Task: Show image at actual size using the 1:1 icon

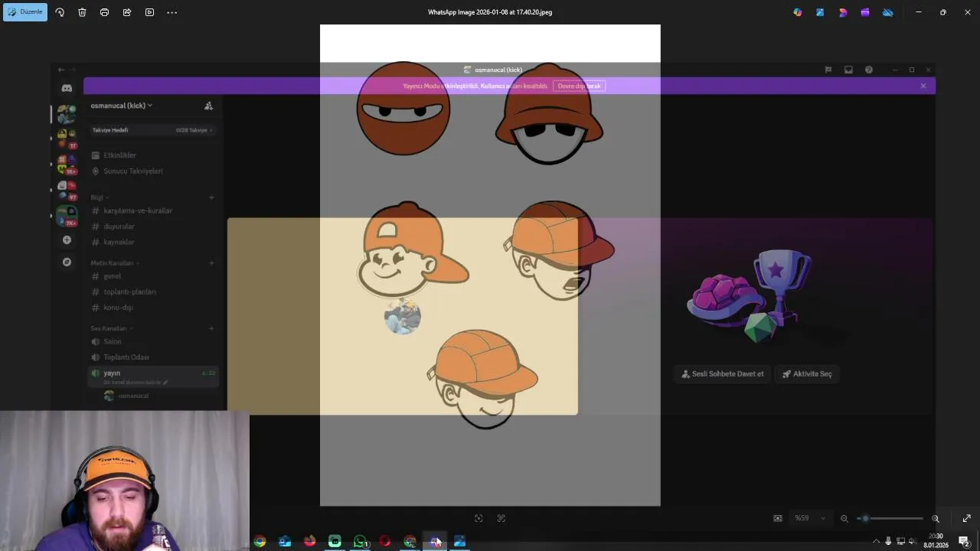Action: [501, 518]
